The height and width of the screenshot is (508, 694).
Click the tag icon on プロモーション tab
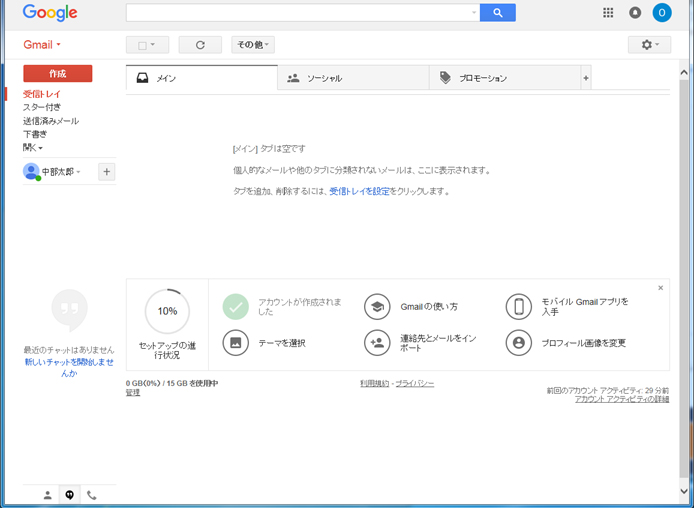tap(445, 78)
